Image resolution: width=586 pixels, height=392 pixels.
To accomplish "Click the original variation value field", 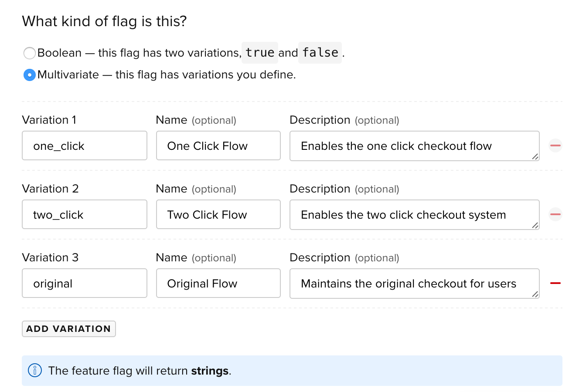I will tap(84, 283).
